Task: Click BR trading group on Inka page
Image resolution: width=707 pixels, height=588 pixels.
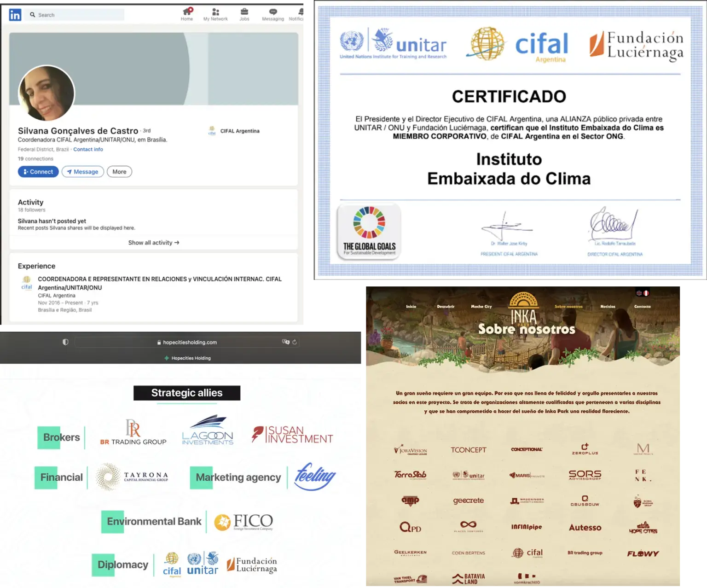Action: [x=585, y=553]
